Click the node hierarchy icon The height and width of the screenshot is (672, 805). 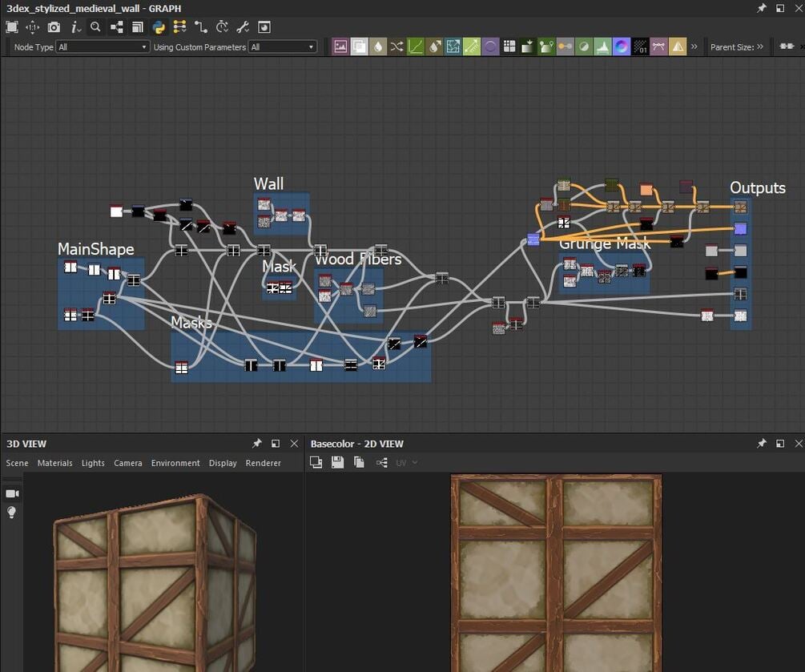(x=116, y=27)
